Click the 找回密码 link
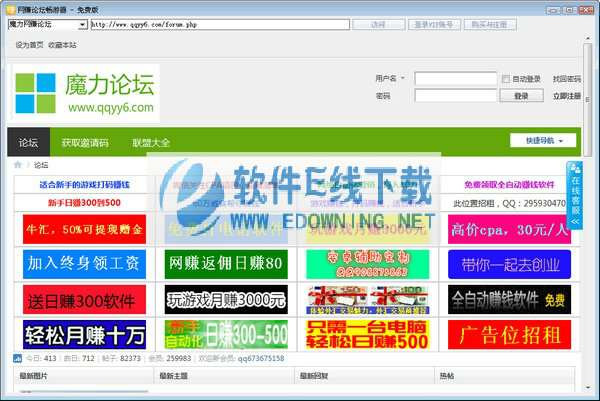This screenshot has height=401, width=600. tap(566, 78)
